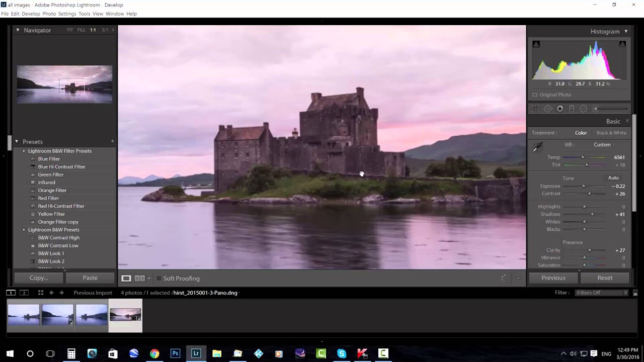This screenshot has width=644, height=362.
Task: Go forward to next source arrow
Action: coord(61,293)
